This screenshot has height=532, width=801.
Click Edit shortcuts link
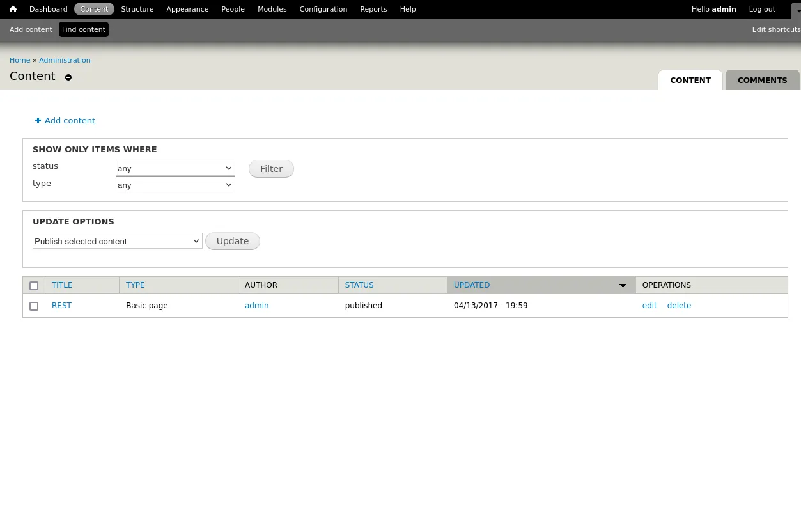coord(776,29)
